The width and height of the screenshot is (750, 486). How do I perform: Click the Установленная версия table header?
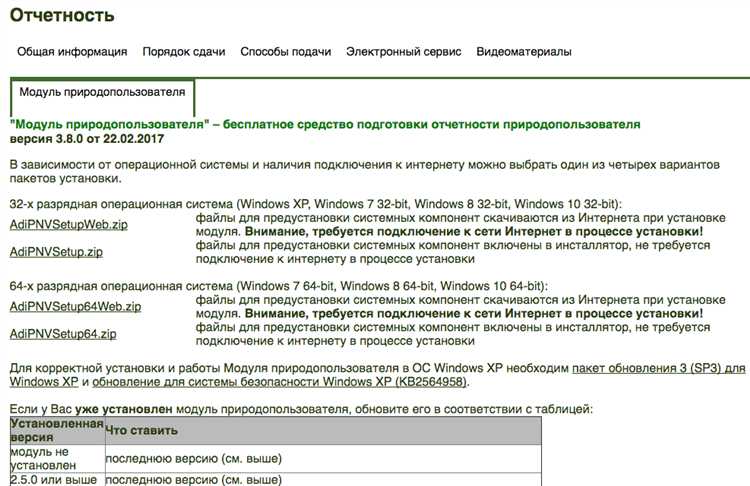click(x=57, y=431)
